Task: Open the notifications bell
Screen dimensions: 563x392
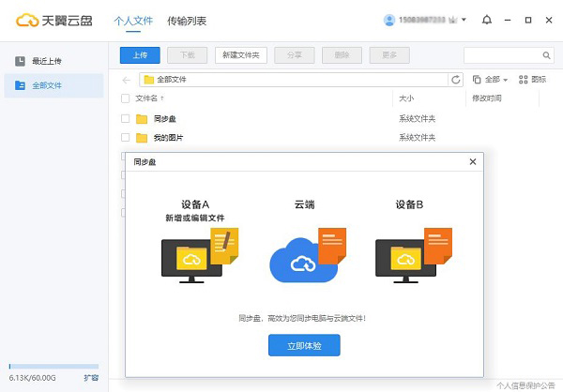Action: (486, 20)
